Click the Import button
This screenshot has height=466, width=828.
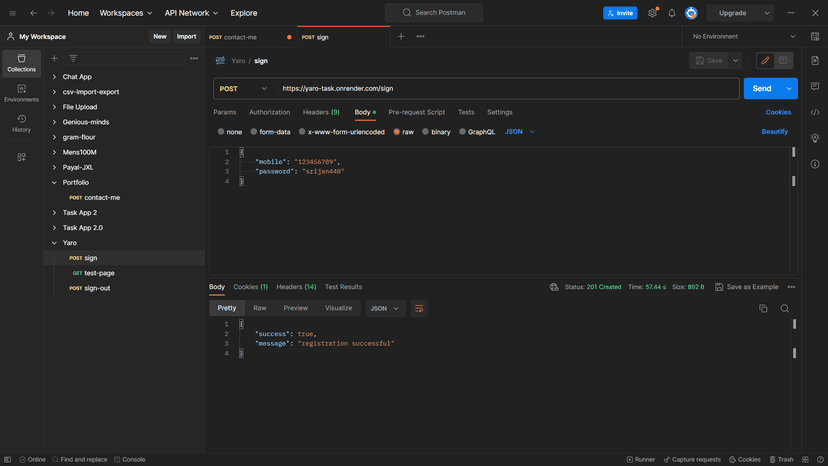pyautogui.click(x=186, y=36)
